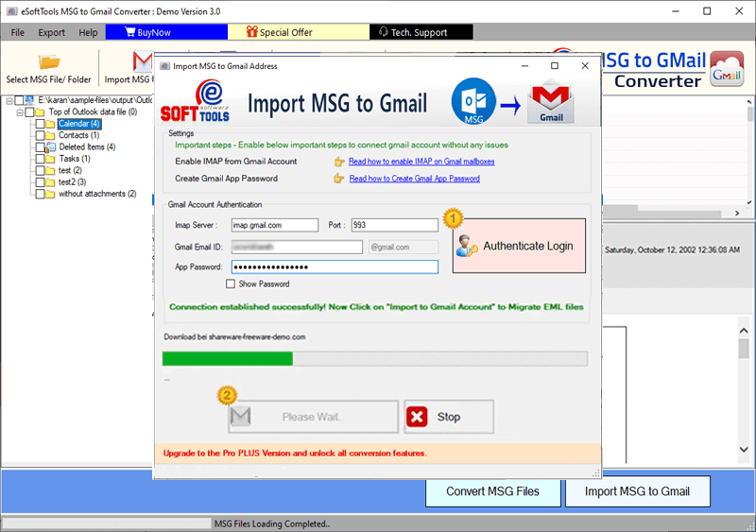The width and height of the screenshot is (756, 532).
Task: Click the Contacts folder icon in tree
Action: 50,135
